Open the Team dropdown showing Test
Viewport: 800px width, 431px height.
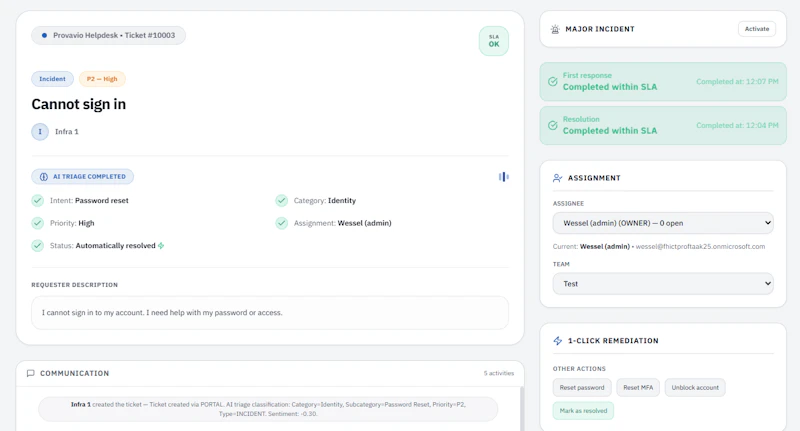click(x=663, y=284)
